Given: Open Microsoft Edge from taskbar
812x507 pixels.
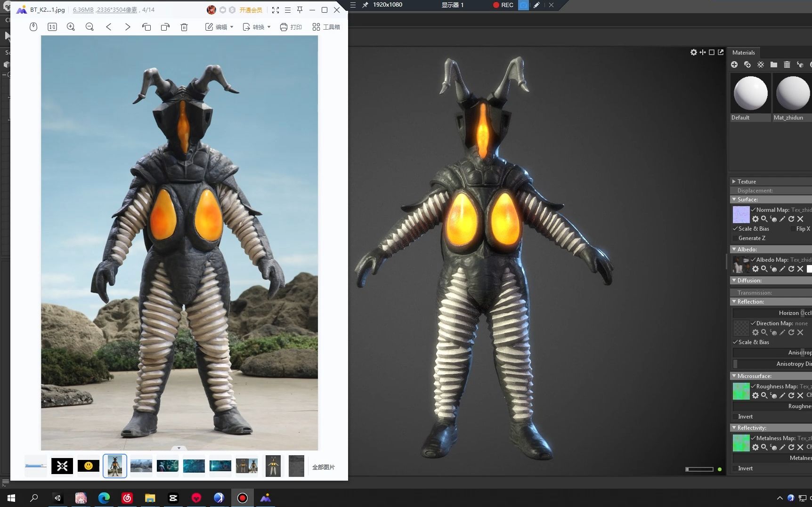Looking at the screenshot, I should [x=104, y=498].
